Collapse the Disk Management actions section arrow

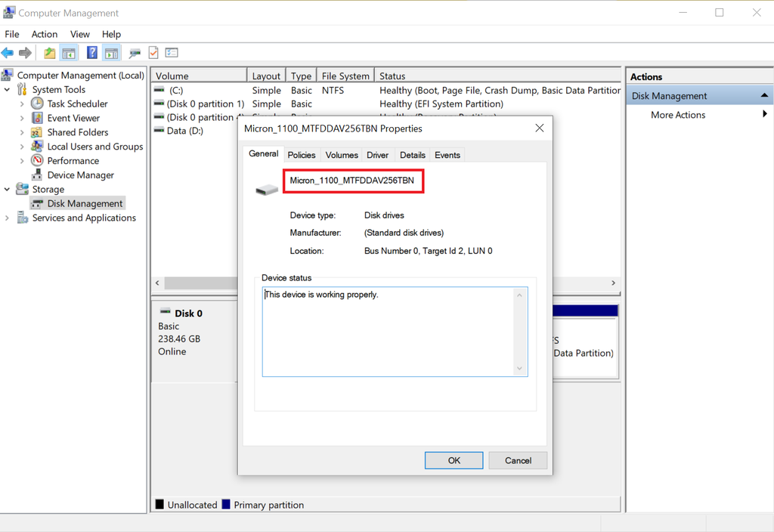(764, 95)
